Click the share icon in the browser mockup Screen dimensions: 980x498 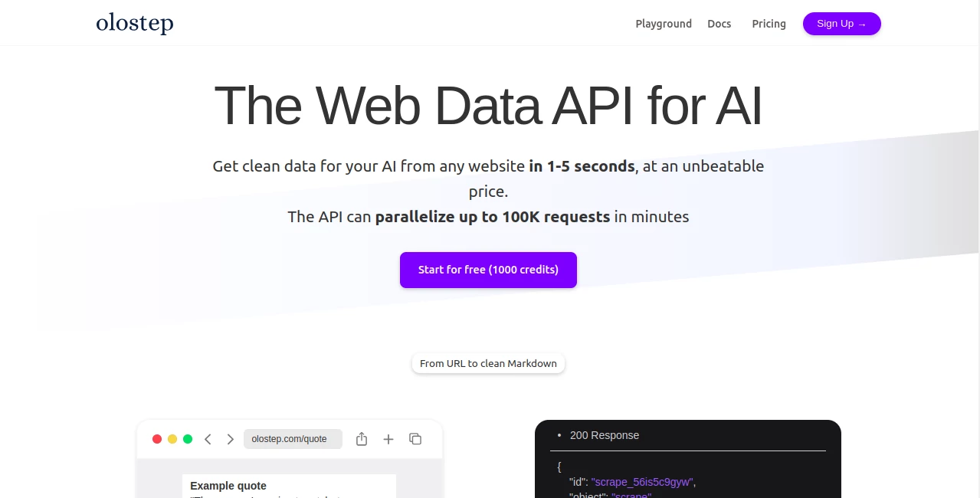[361, 439]
